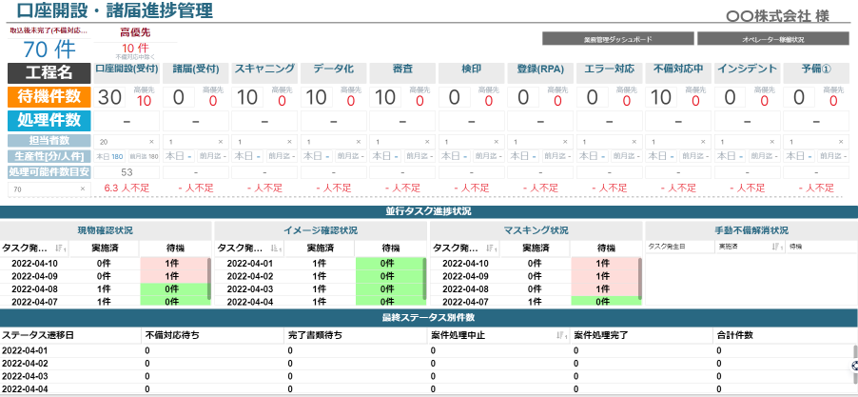Open the 業務管理ダッシュボード button
The image size is (858, 397).
[x=618, y=39]
